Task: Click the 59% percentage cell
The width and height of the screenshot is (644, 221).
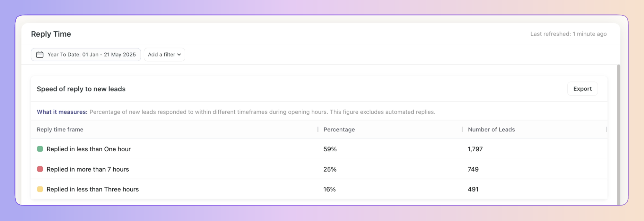Action: (330, 149)
